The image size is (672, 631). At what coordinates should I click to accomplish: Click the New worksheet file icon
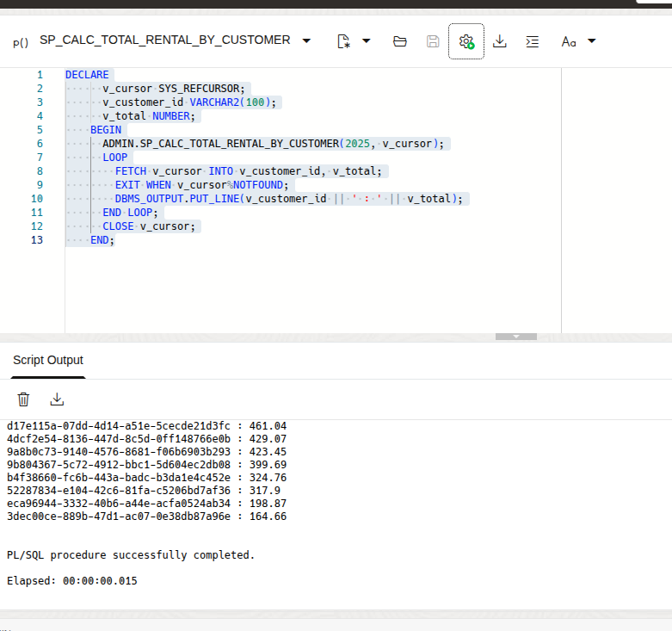pyautogui.click(x=343, y=41)
